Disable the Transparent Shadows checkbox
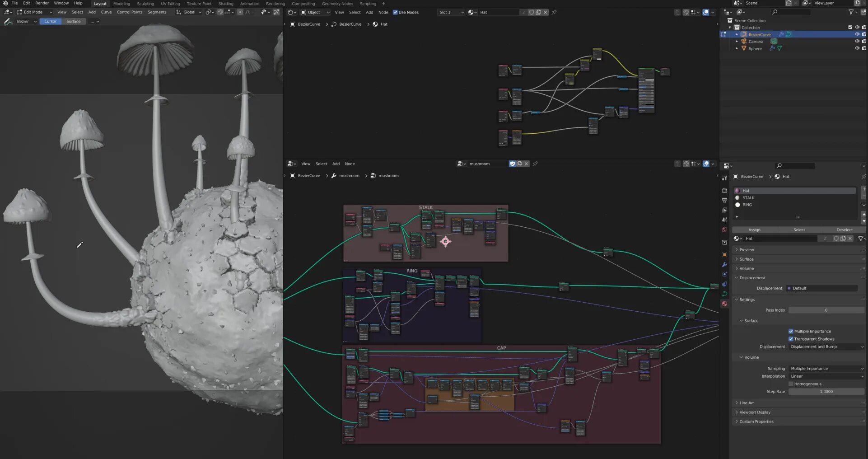The image size is (868, 459). coord(791,339)
